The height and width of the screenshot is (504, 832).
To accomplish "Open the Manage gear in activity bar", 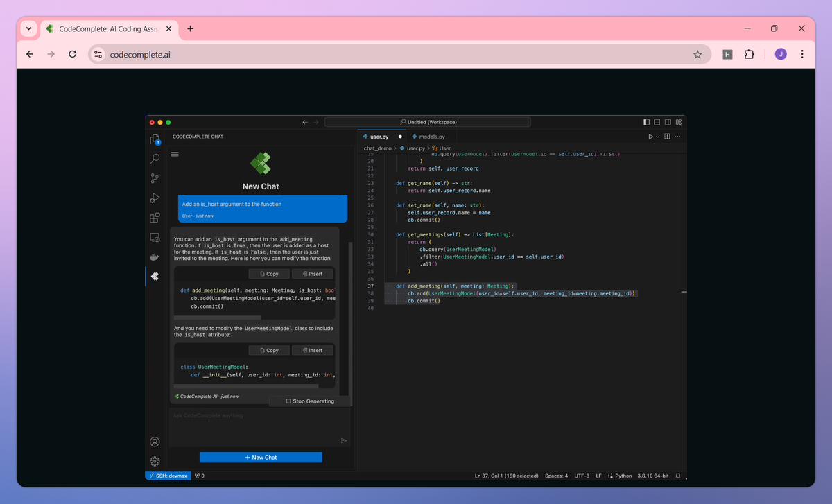I will 155,461.
